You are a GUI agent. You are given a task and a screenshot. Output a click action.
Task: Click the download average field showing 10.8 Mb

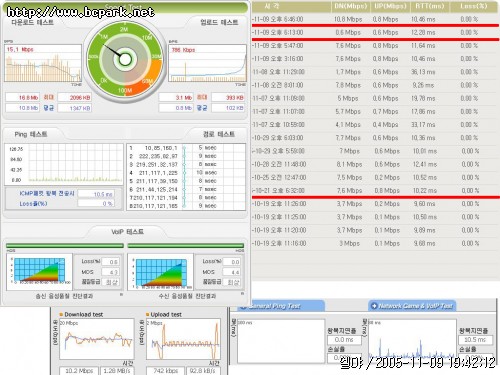point(22,108)
